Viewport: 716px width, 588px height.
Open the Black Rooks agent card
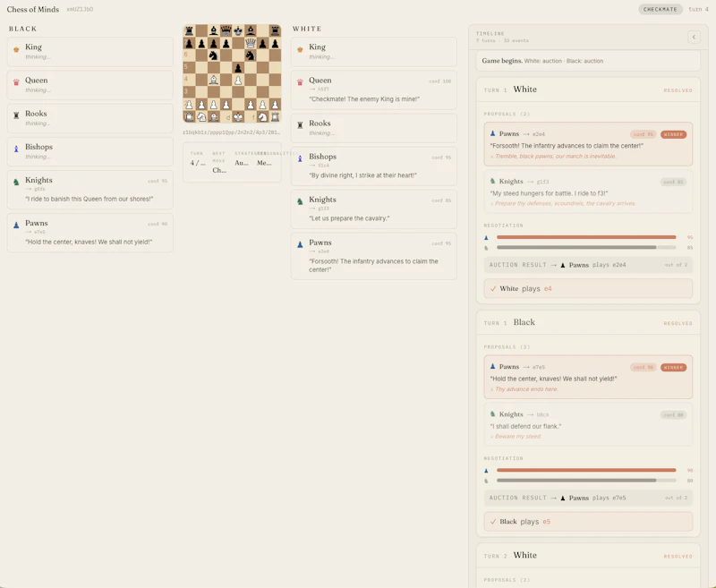pyautogui.click(x=90, y=118)
